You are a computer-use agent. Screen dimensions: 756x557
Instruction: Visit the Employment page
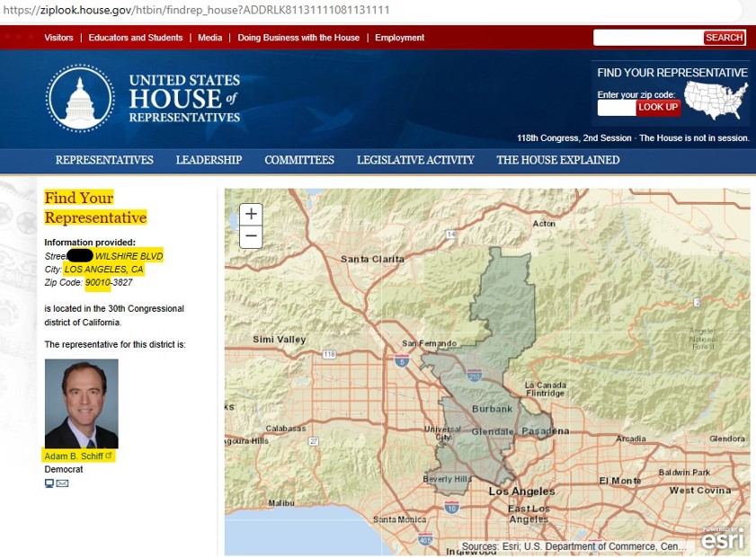click(400, 38)
